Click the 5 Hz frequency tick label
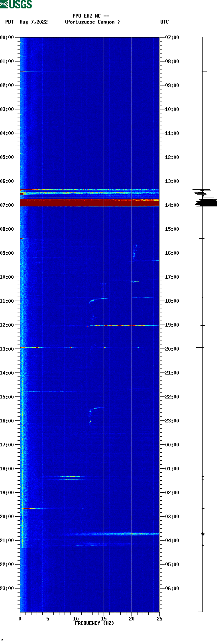 [x=48, y=619]
